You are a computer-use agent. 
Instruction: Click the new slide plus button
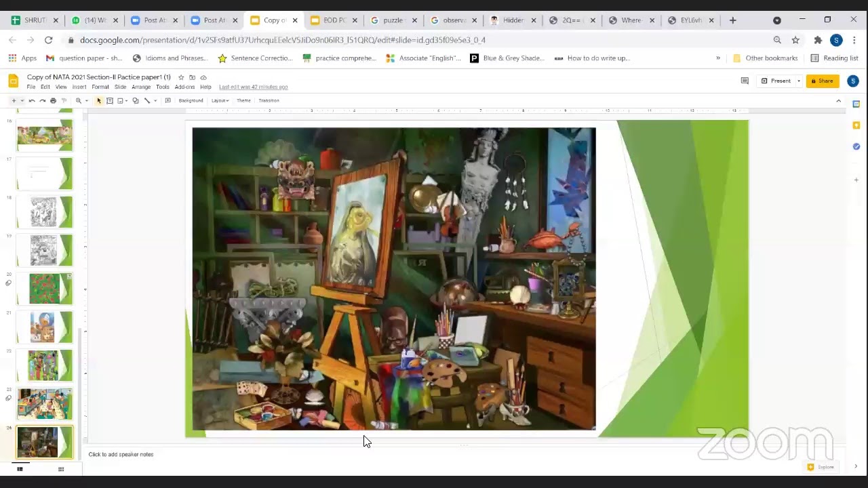coord(14,101)
